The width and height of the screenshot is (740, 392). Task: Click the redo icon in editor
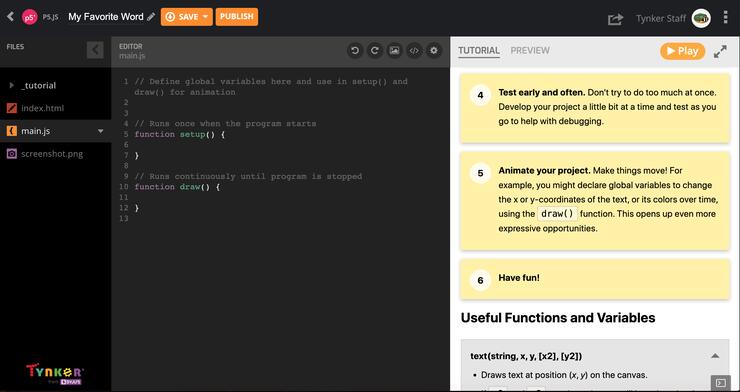tap(375, 50)
